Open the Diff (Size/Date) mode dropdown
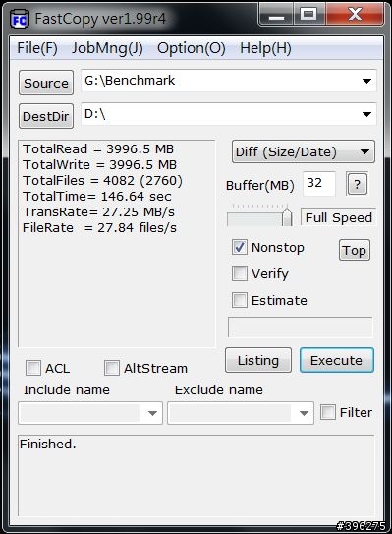Screen dimensions: 392x534 click(304, 151)
